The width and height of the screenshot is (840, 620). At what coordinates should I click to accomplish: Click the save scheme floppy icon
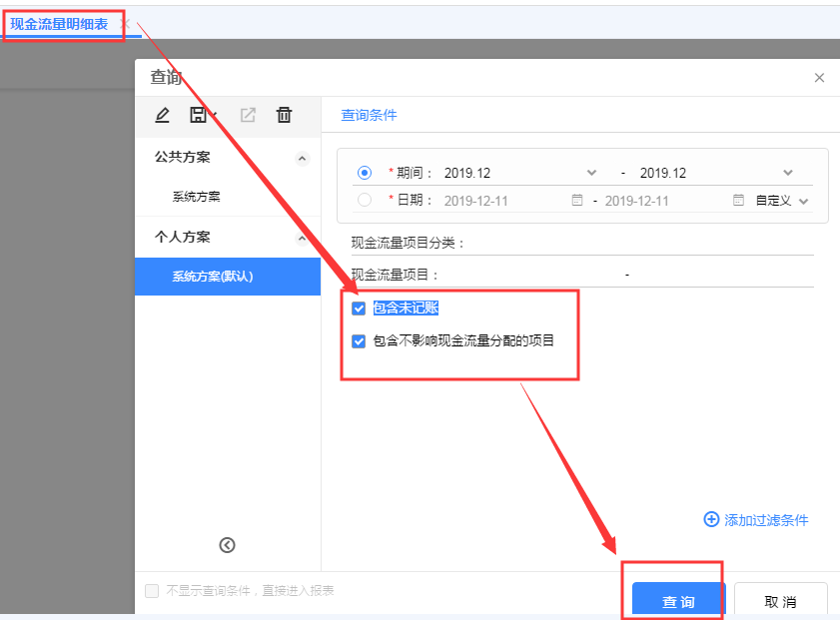point(198,115)
